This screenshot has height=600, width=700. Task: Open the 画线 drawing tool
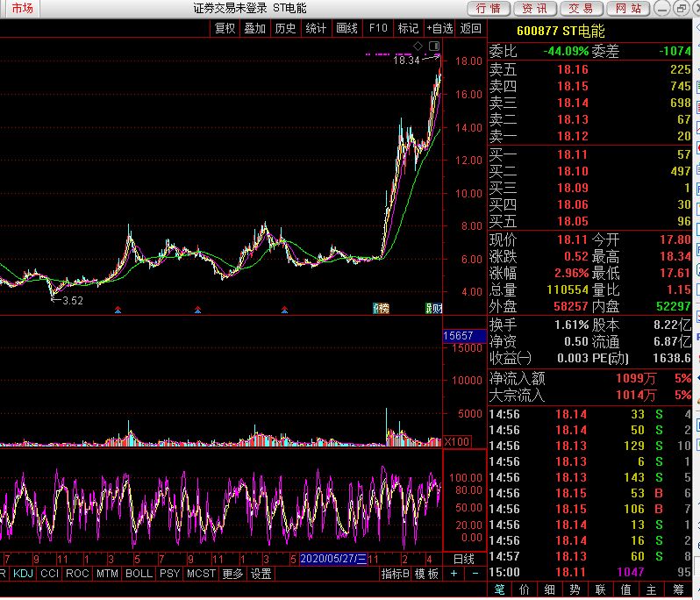pos(346,28)
